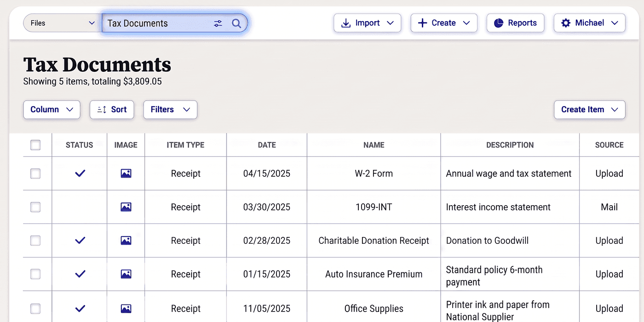Click the SOURCE column header
The width and height of the screenshot is (644, 322).
(609, 145)
